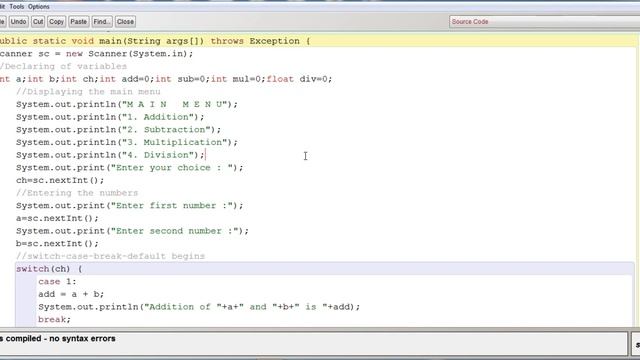Place cursor in the main method declaration line
The width and height of the screenshot is (640, 360).
coord(155,41)
